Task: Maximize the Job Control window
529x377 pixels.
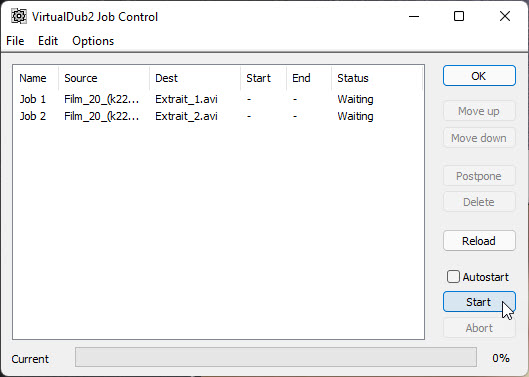Action: click(458, 16)
